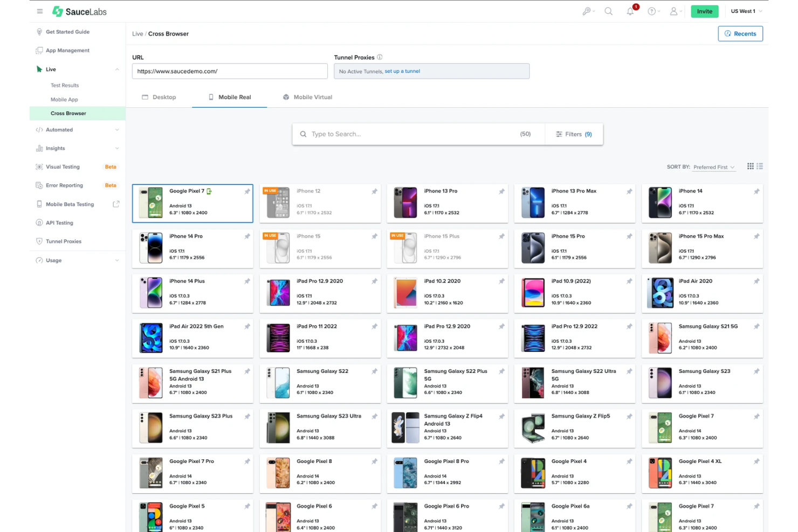Select the Google Pixel 8 Pro card
Screen dimensions: 798x532
[447, 474]
